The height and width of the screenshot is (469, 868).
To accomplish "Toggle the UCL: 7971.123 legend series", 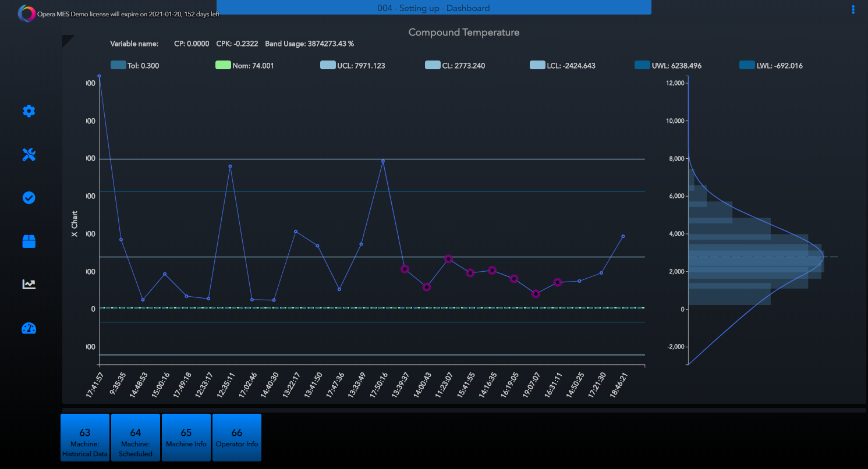I will [x=352, y=66].
